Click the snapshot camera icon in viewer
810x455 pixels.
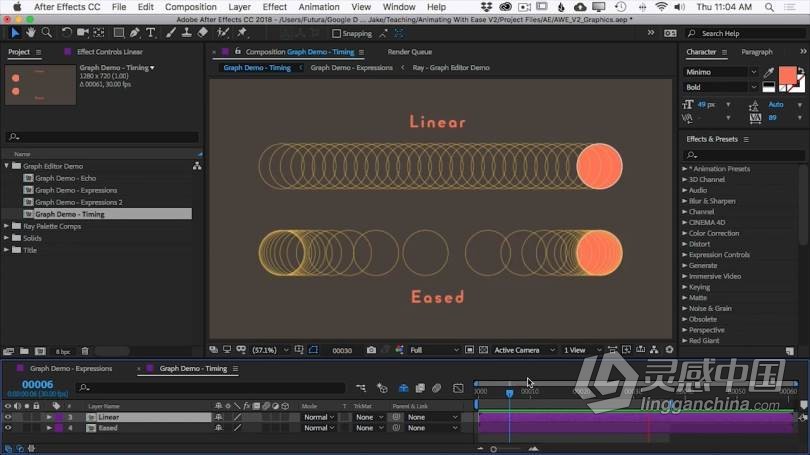point(371,350)
